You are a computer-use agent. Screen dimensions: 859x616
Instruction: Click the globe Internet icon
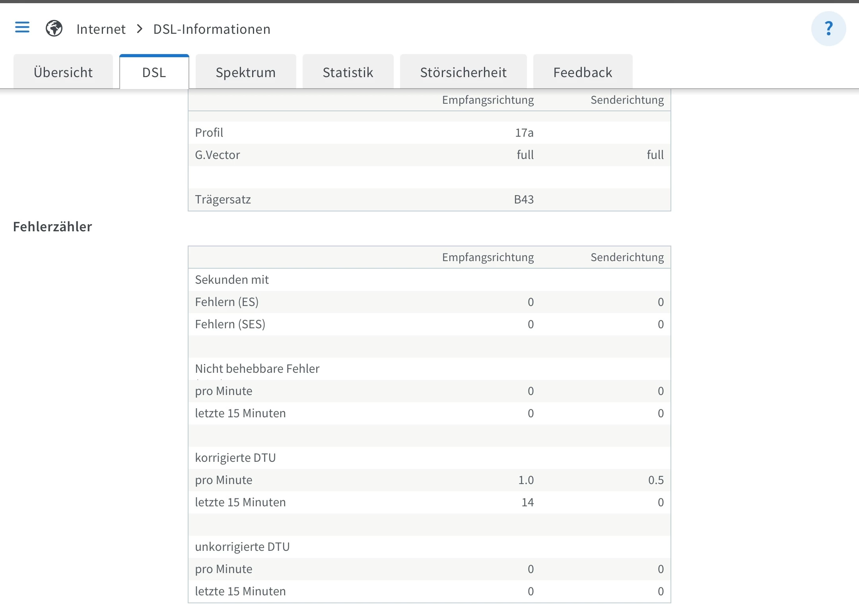(54, 29)
